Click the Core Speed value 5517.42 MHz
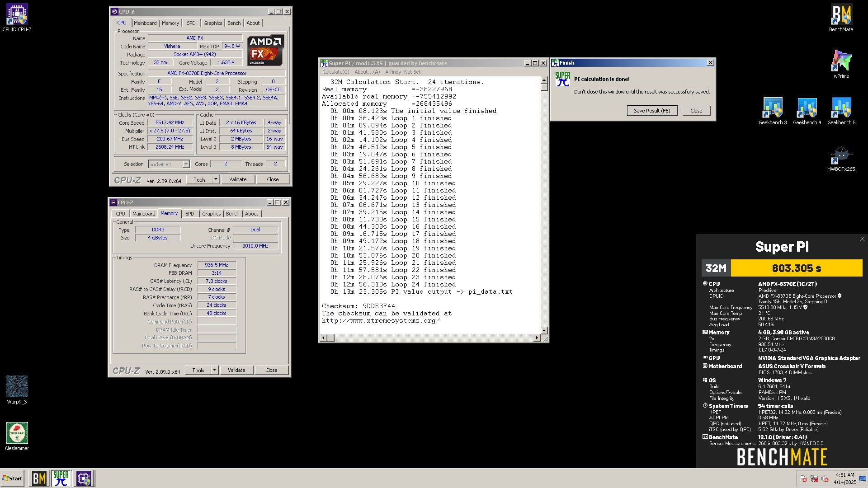Image resolution: width=868 pixels, height=488 pixels. pyautogui.click(x=170, y=123)
